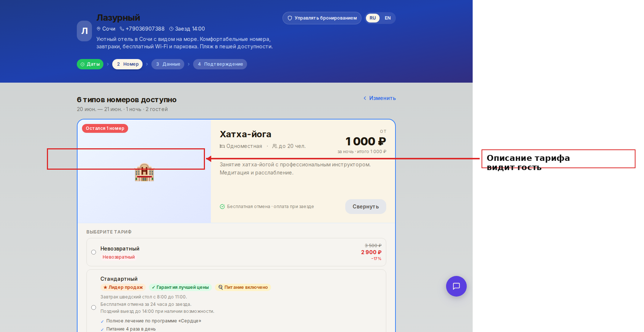Go to step 4 Подтверждение

point(220,64)
